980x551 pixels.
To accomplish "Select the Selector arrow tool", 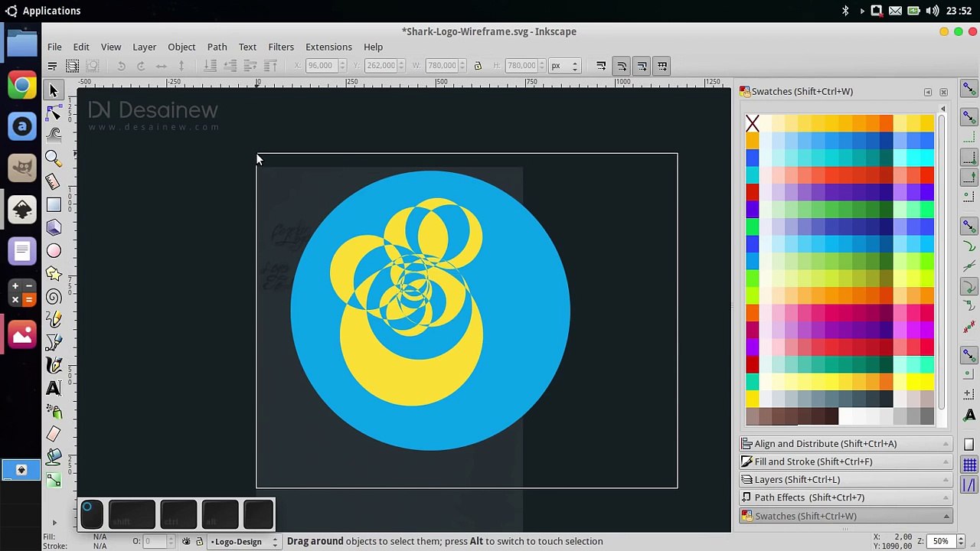I will coord(54,91).
